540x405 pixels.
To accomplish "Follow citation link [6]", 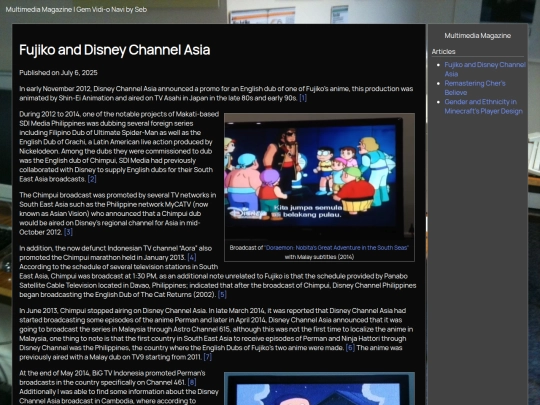I will click(x=350, y=348).
